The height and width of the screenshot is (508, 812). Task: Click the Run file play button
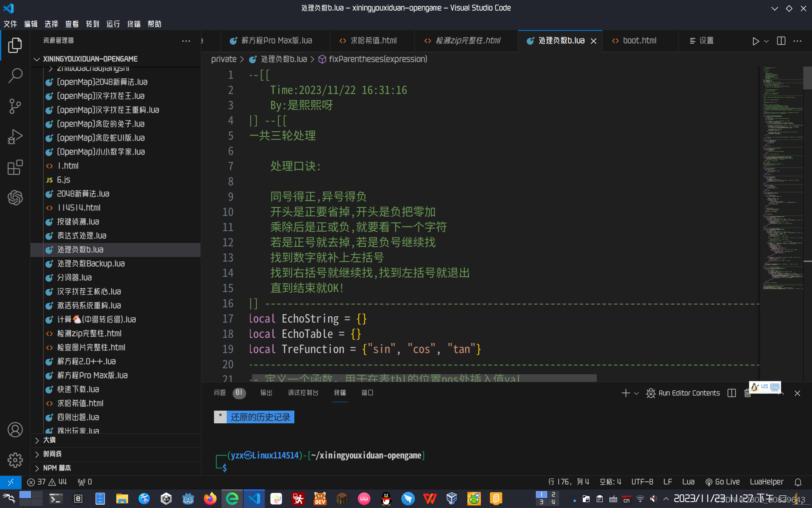tap(755, 41)
